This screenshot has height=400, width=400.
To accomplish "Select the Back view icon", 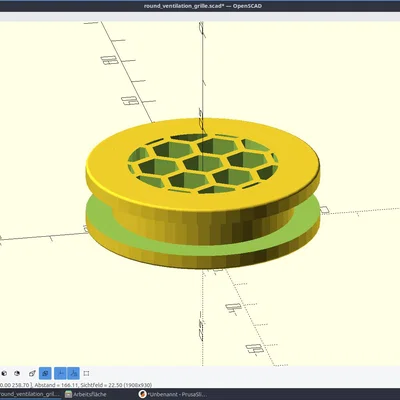I will [x=17, y=373].
